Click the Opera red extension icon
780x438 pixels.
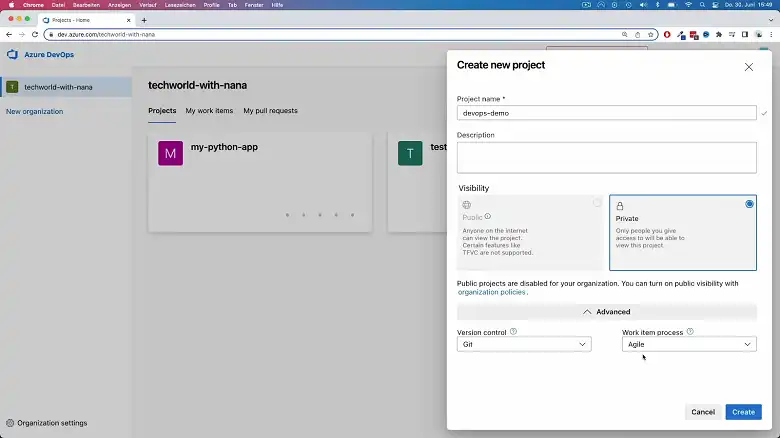[x=667, y=34]
